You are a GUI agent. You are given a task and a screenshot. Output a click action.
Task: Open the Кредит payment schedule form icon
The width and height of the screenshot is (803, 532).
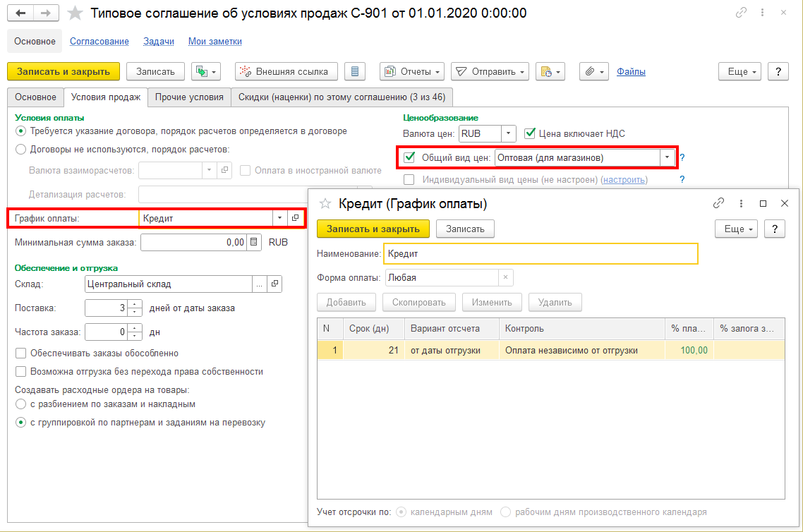296,218
